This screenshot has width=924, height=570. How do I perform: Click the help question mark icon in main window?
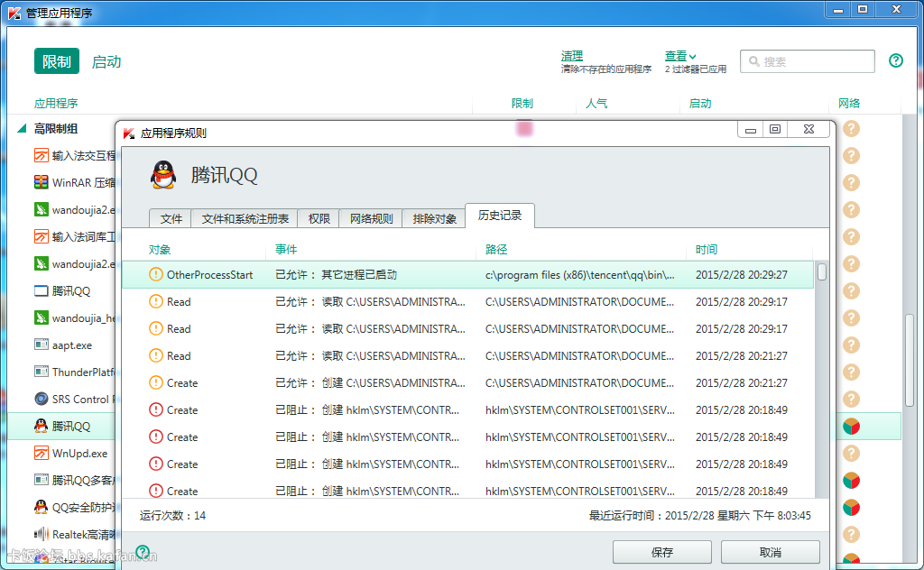[x=896, y=60]
